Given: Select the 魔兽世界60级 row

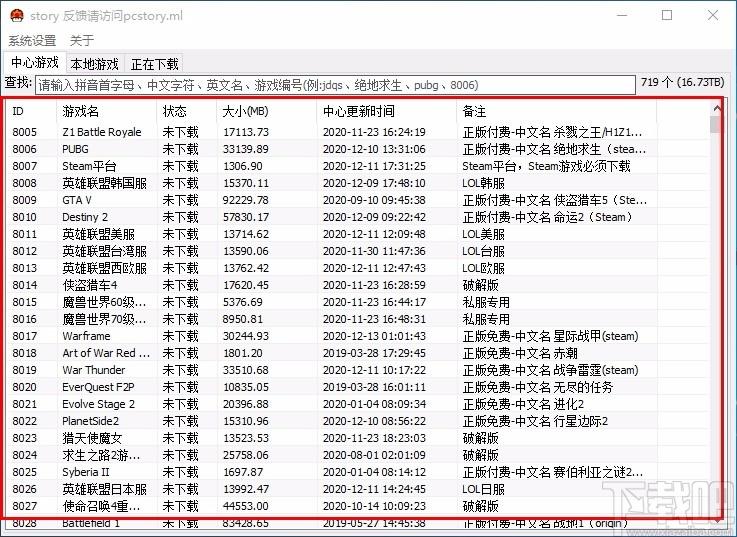Looking at the screenshot, I should click(358, 302).
